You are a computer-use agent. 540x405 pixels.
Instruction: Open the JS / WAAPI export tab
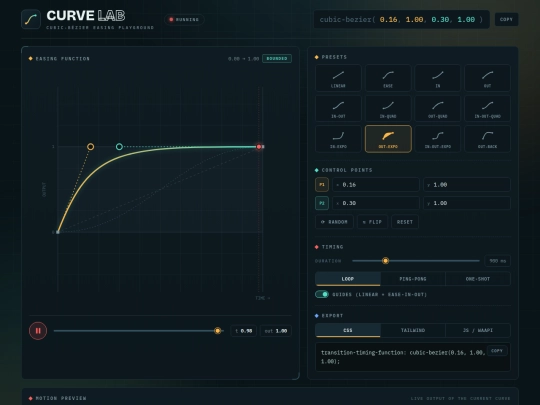coord(478,330)
